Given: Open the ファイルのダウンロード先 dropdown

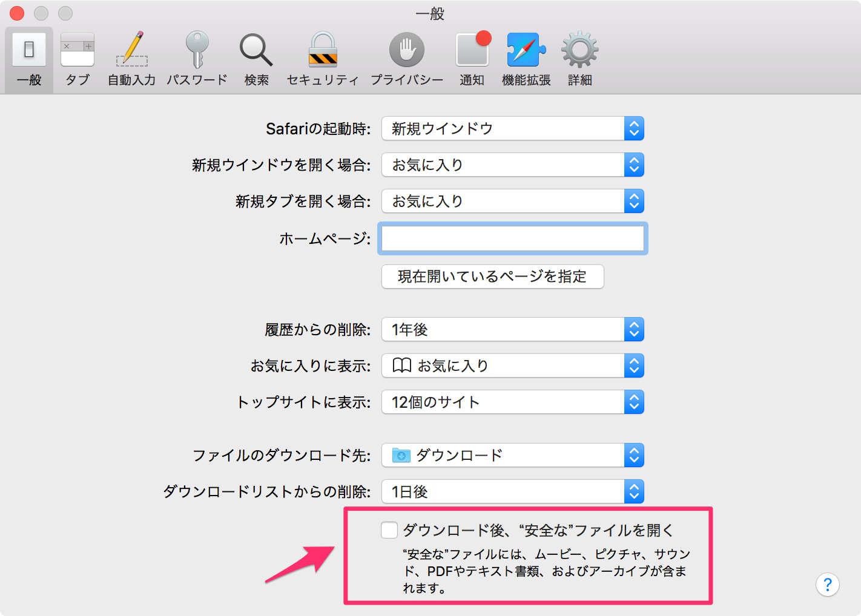Looking at the screenshot, I should (x=513, y=455).
